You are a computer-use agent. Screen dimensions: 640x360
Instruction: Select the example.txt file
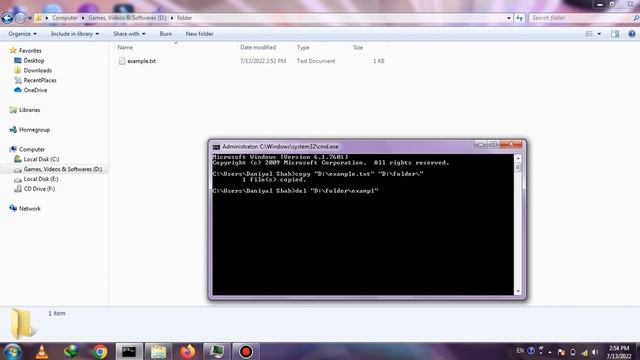coord(141,61)
